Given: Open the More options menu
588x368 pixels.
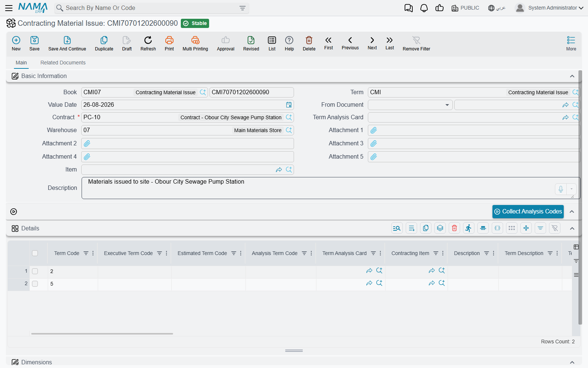Looking at the screenshot, I should tap(571, 43).
